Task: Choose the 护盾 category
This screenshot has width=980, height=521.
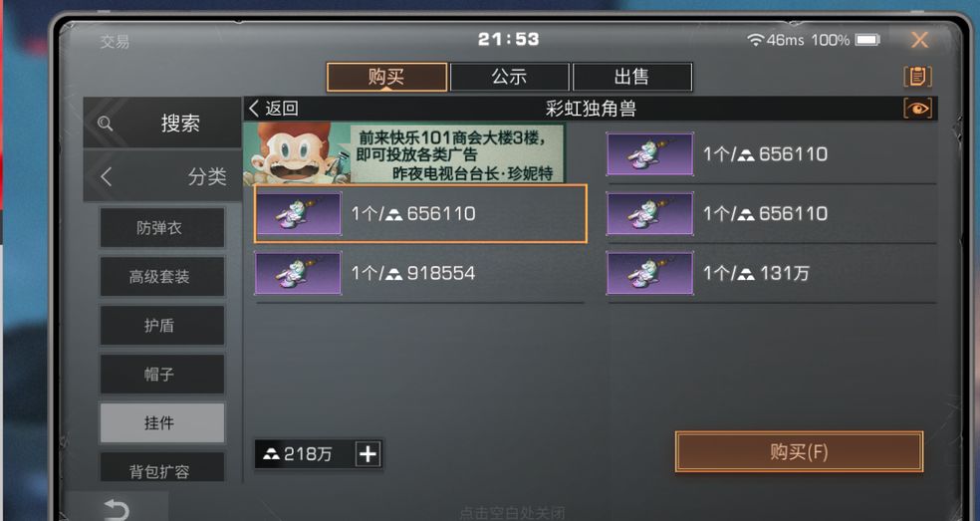Action: (162, 325)
